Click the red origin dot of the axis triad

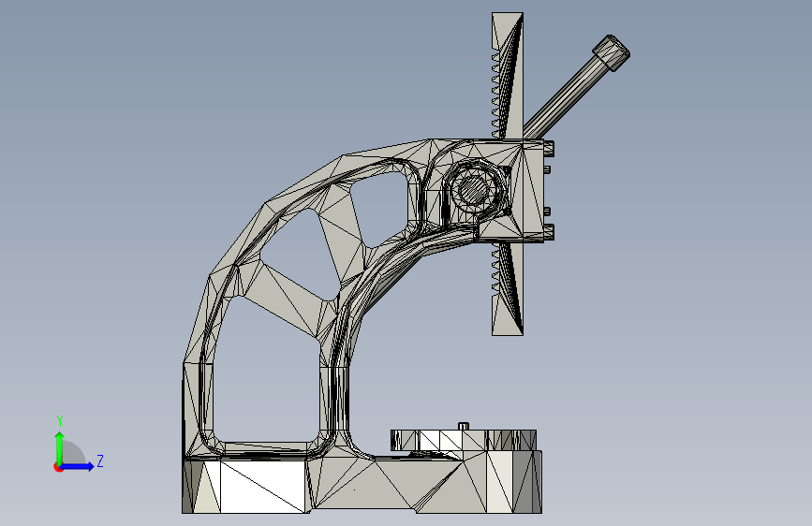coord(58,467)
